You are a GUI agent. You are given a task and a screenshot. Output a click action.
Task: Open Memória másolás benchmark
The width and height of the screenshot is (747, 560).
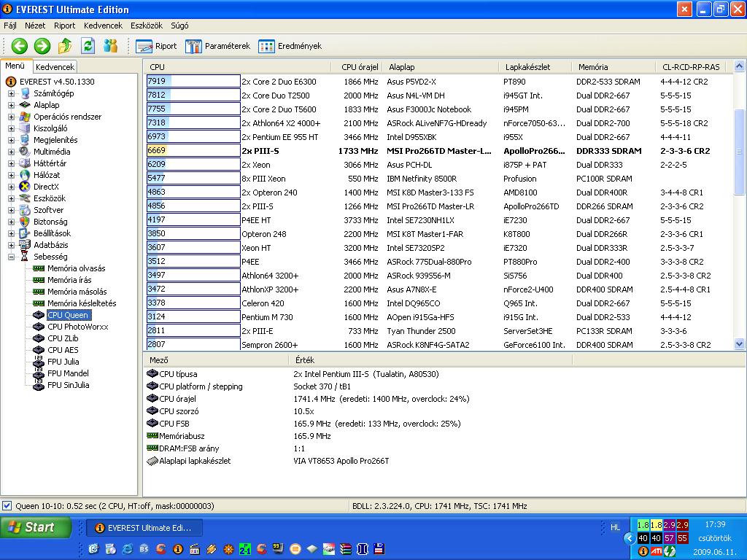click(77, 292)
